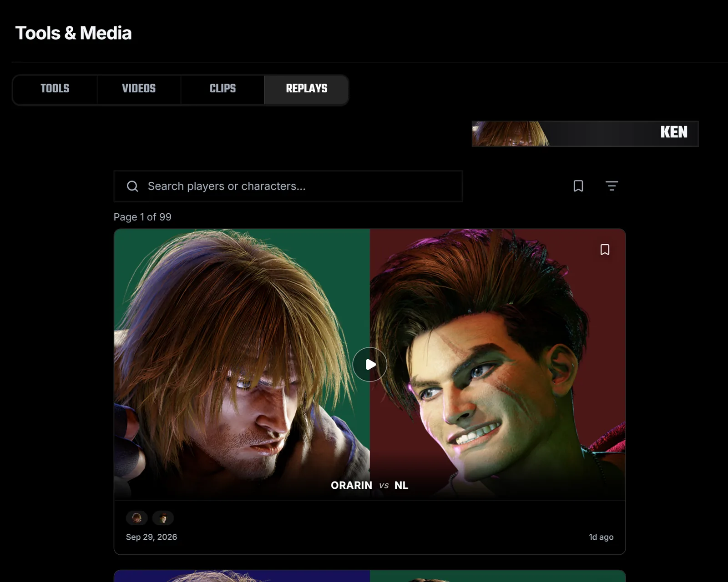Open the KEN character selector
728x582 pixels.
click(585, 134)
